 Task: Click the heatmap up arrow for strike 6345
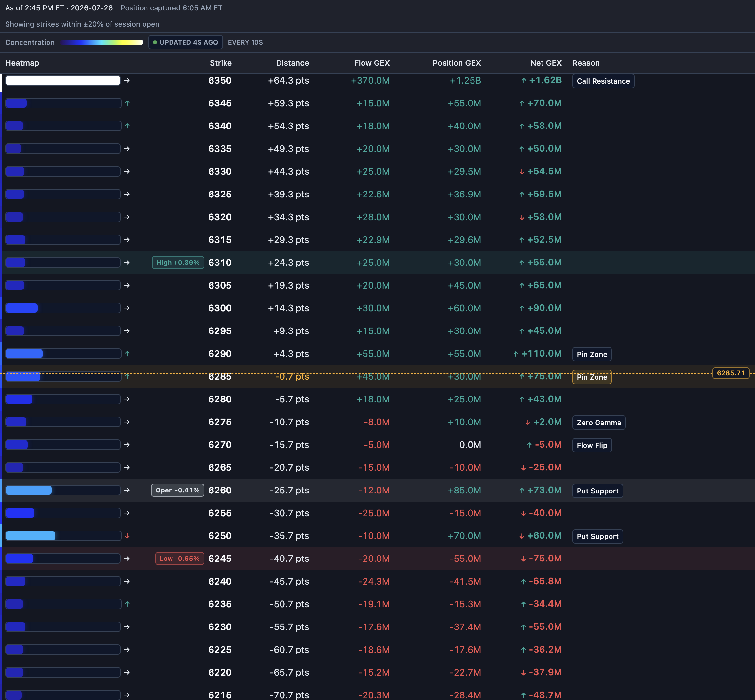point(127,103)
